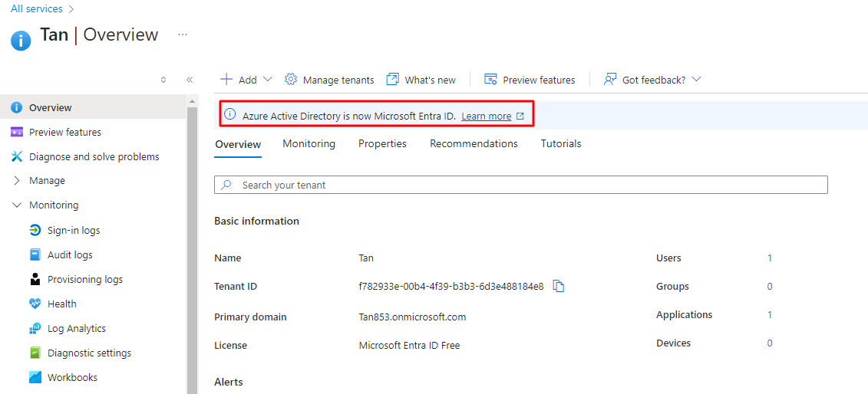
Task: Select Diagnose and solve problems menu item
Action: click(93, 156)
